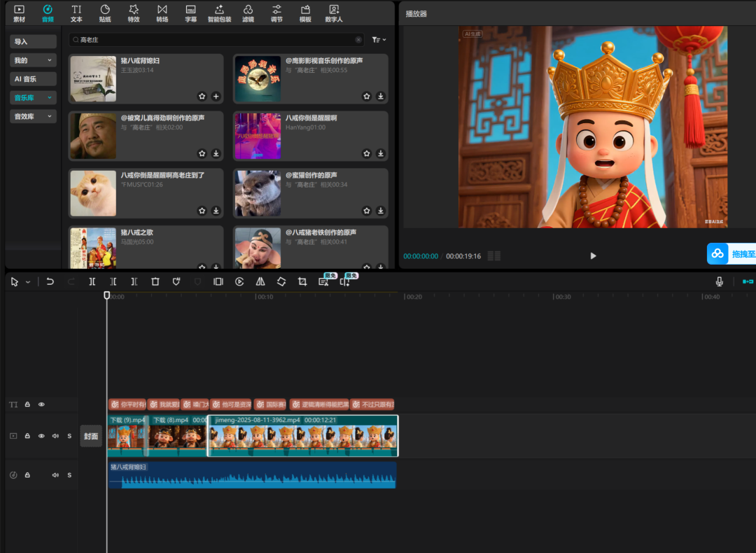Screen dimensions: 756x553
Task: Switch to the 转场 transitions tab
Action: point(162,13)
